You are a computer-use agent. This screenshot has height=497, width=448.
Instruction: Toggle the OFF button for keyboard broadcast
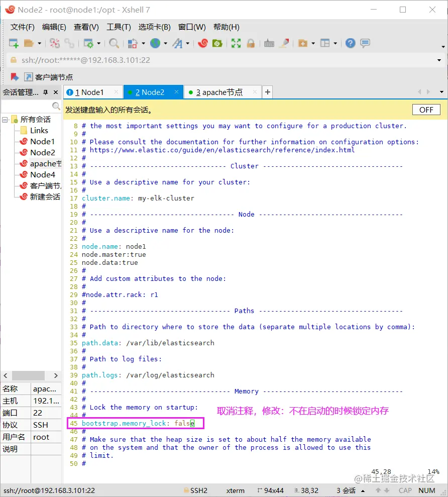pos(426,110)
